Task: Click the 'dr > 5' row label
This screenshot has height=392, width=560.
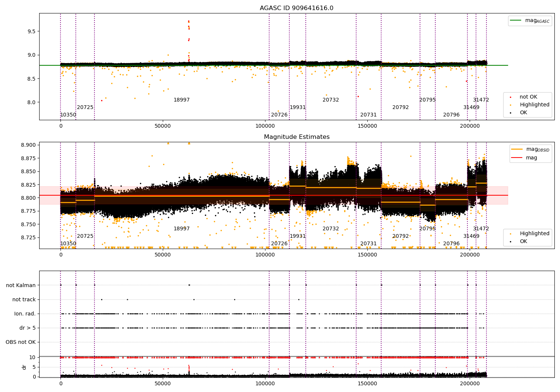Action: coord(28,328)
